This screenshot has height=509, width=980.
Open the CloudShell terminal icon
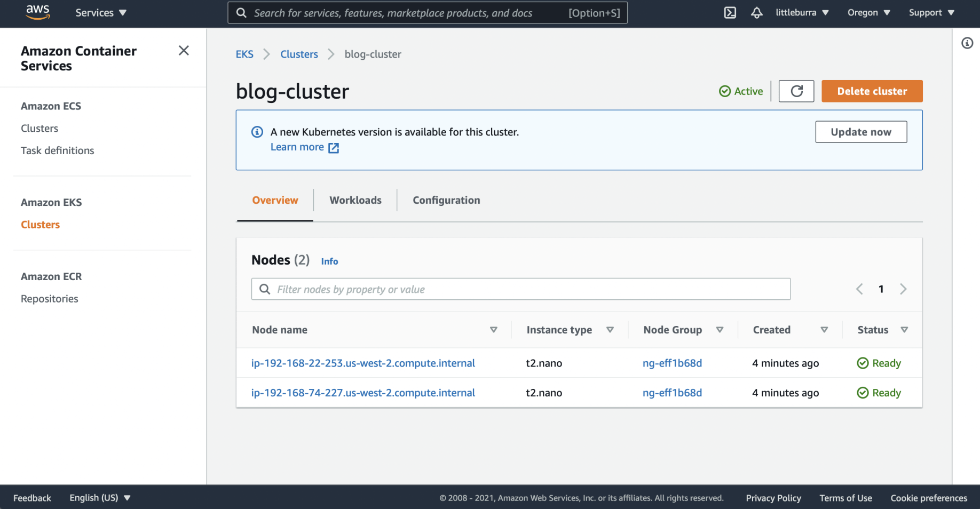(x=730, y=13)
